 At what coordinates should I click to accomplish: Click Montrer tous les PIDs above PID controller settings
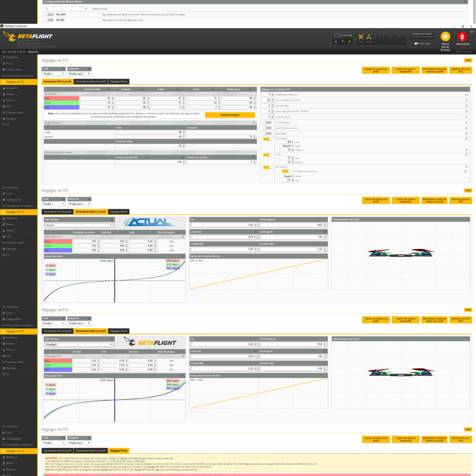click(x=461, y=71)
